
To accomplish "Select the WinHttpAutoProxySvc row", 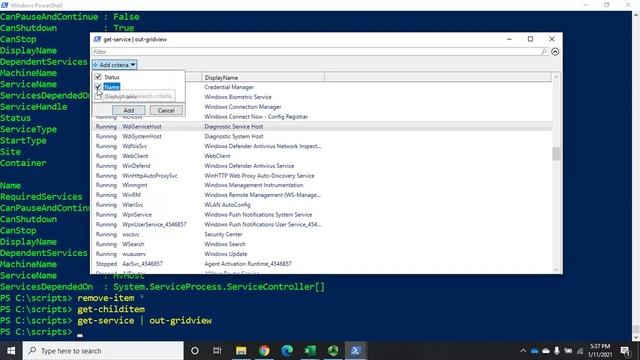I will (322, 176).
